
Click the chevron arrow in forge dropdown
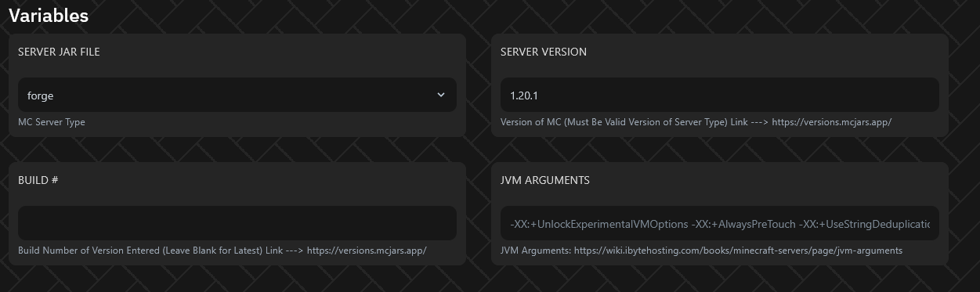click(x=440, y=95)
